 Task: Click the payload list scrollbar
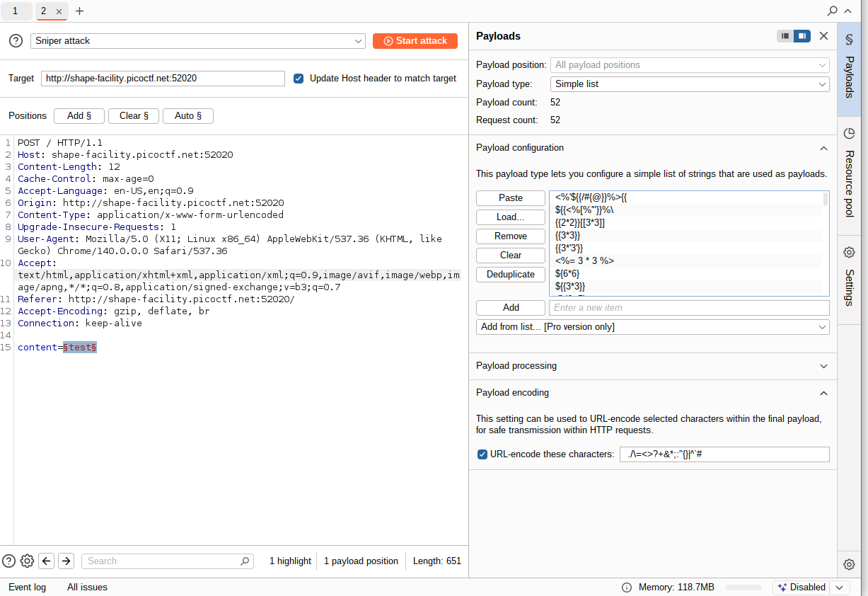point(825,199)
